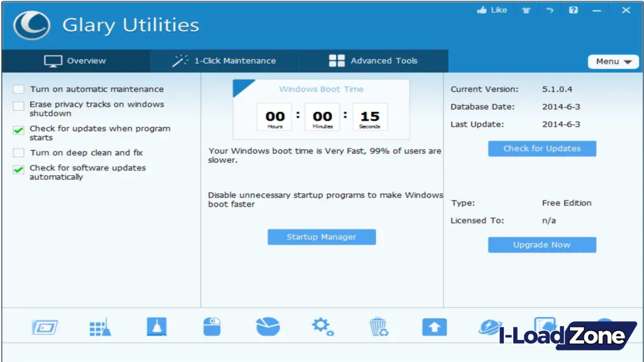Screen dimensions: 644x362
Task: Open the Advanced Tools tab
Action: click(x=374, y=60)
